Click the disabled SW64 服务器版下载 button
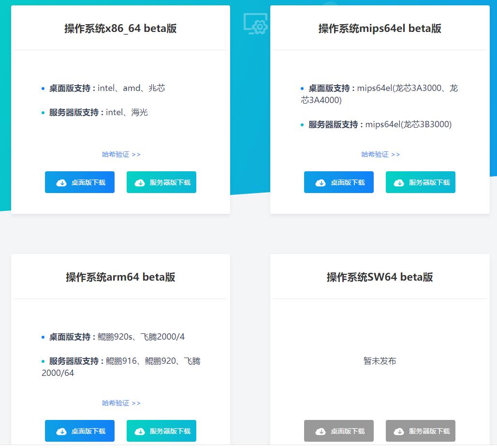This screenshot has width=497, height=448. 421,431
